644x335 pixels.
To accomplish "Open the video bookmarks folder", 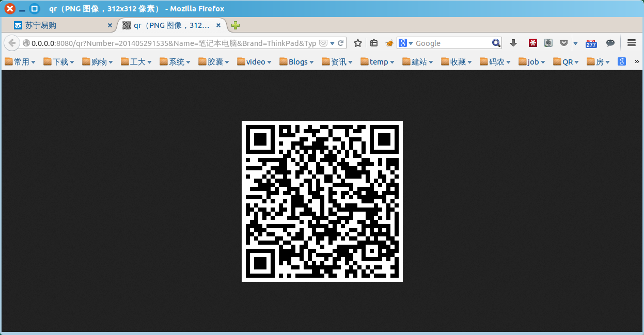I will pyautogui.click(x=255, y=62).
